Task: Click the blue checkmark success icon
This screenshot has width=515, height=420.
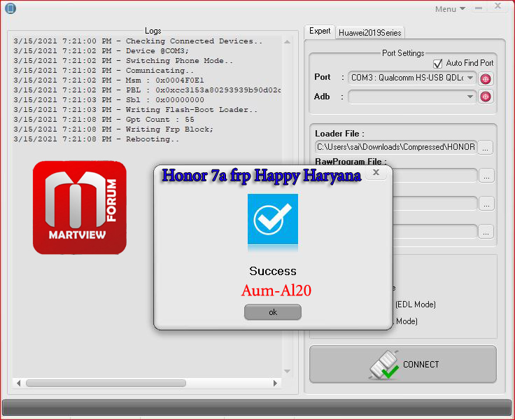Action: tap(273, 219)
